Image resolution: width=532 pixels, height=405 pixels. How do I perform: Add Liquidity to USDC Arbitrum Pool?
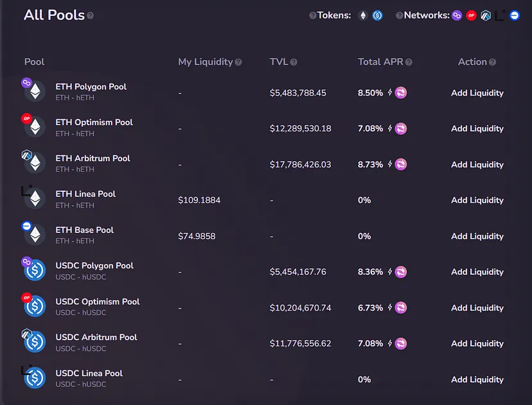[477, 343]
